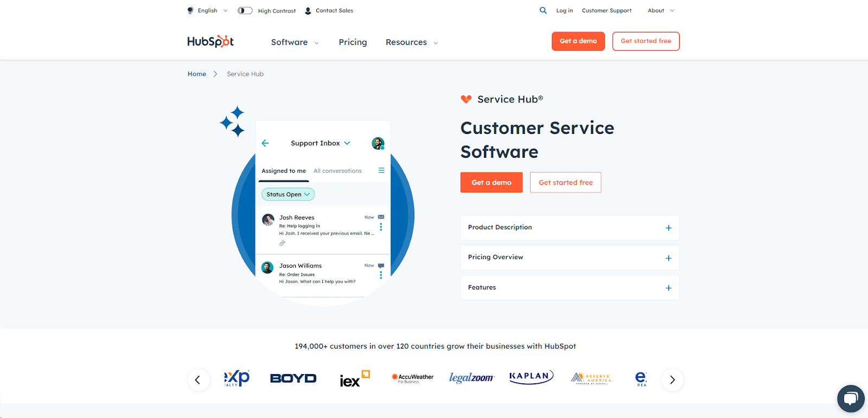Expand the Pricing Overview section
This screenshot has height=418, width=868.
click(570, 258)
